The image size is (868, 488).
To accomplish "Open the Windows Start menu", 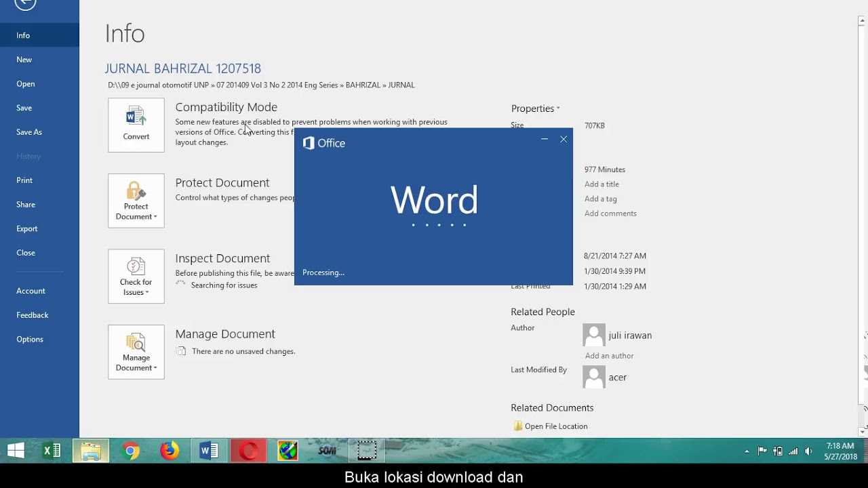I will pos(16,451).
